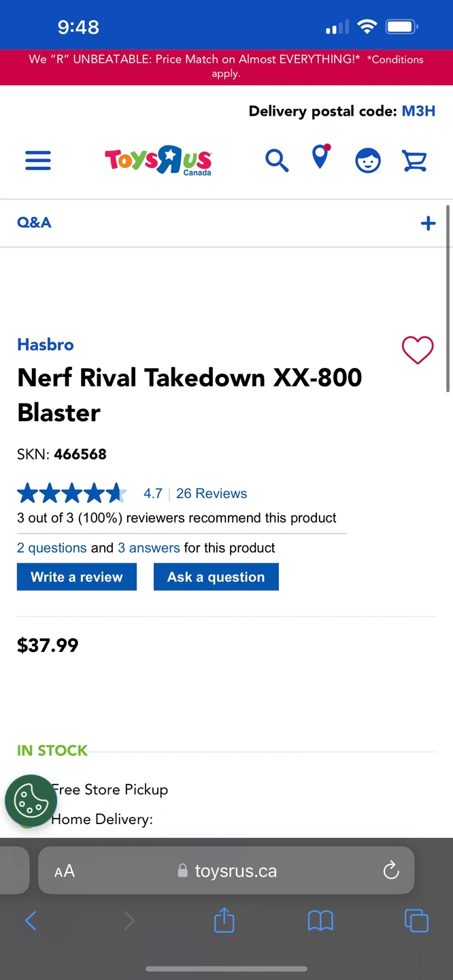The width and height of the screenshot is (453, 980).
Task: Reload the page via refresh icon
Action: (391, 870)
